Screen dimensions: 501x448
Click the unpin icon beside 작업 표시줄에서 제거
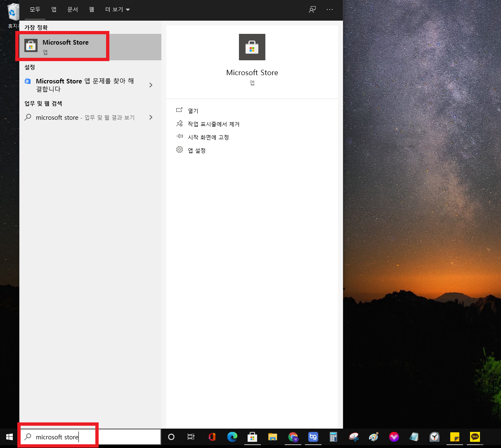click(179, 123)
